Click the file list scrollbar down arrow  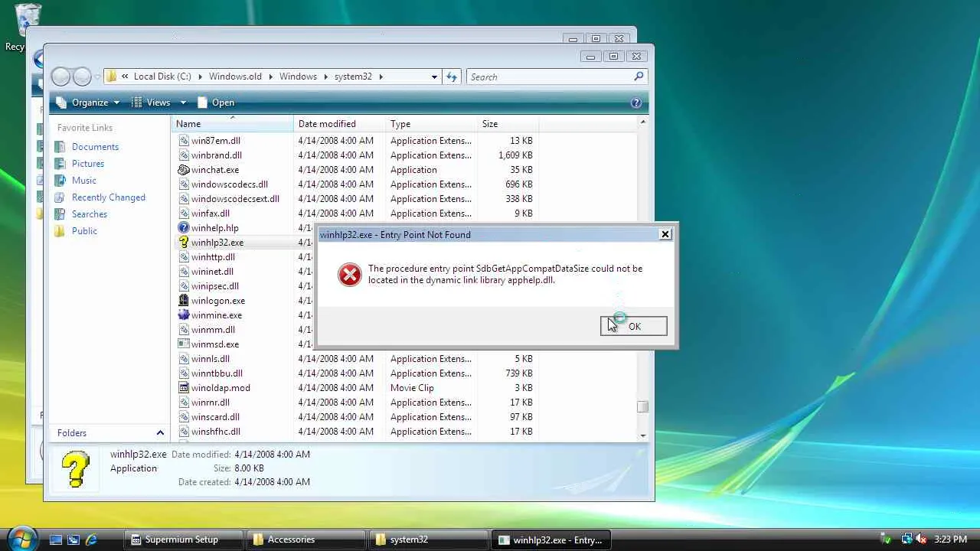(x=643, y=435)
